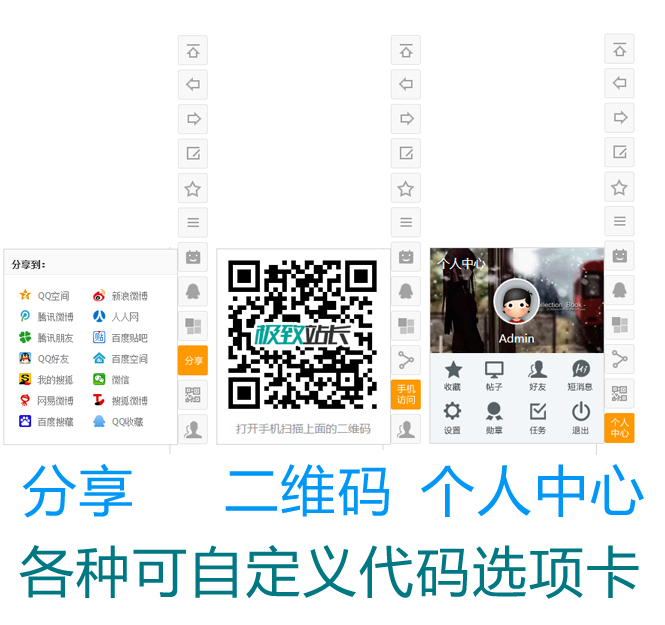
Task: Click edit post icon beside the share panel
Action: pos(193,153)
